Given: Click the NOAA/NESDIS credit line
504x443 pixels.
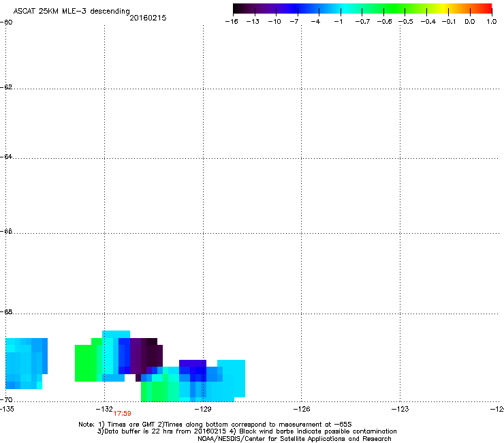Looking at the screenshot, I should pyautogui.click(x=294, y=439).
